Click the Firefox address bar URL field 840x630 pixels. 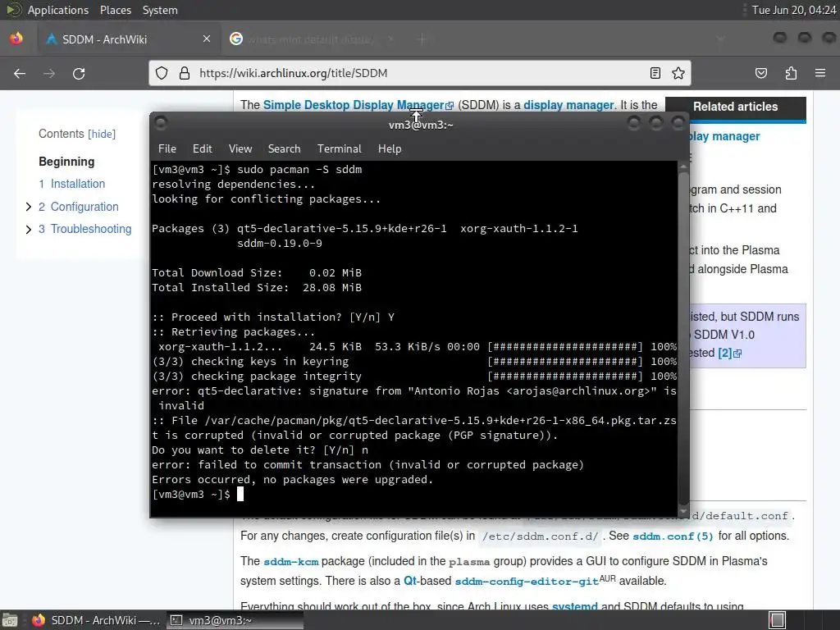tap(421, 73)
